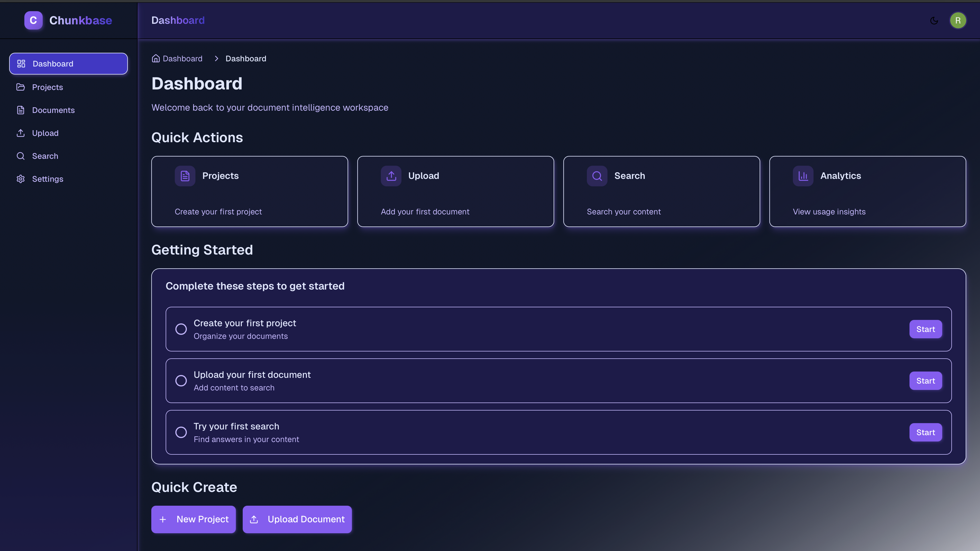
Task: Select the 'Search your content' quick action card
Action: click(x=662, y=192)
